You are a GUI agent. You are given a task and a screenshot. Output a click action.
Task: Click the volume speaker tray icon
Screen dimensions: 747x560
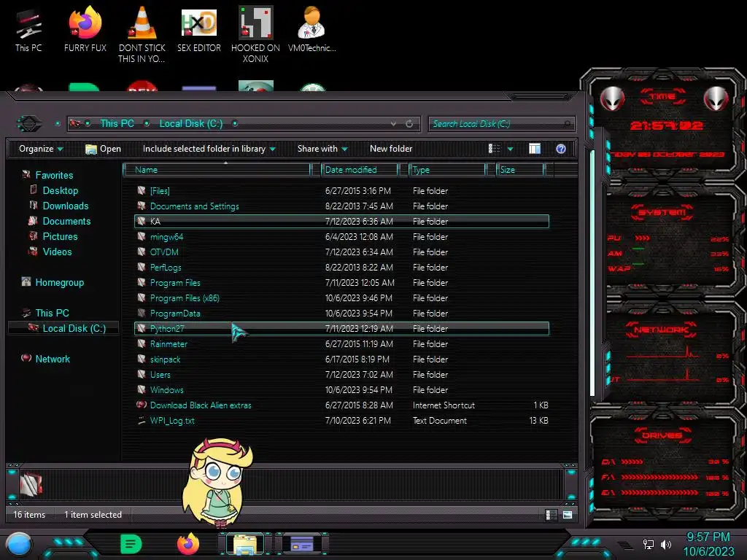(x=666, y=544)
